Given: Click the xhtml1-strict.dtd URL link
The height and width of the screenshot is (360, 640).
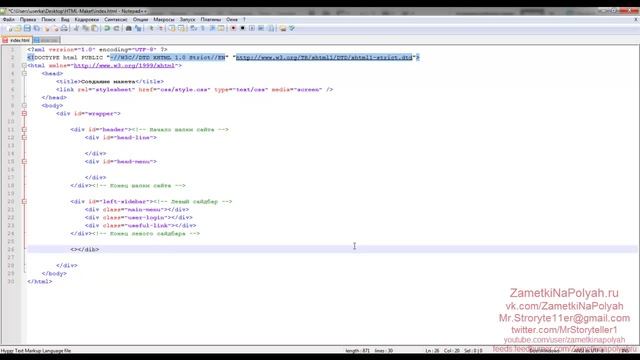Looking at the screenshot, I should [324, 58].
